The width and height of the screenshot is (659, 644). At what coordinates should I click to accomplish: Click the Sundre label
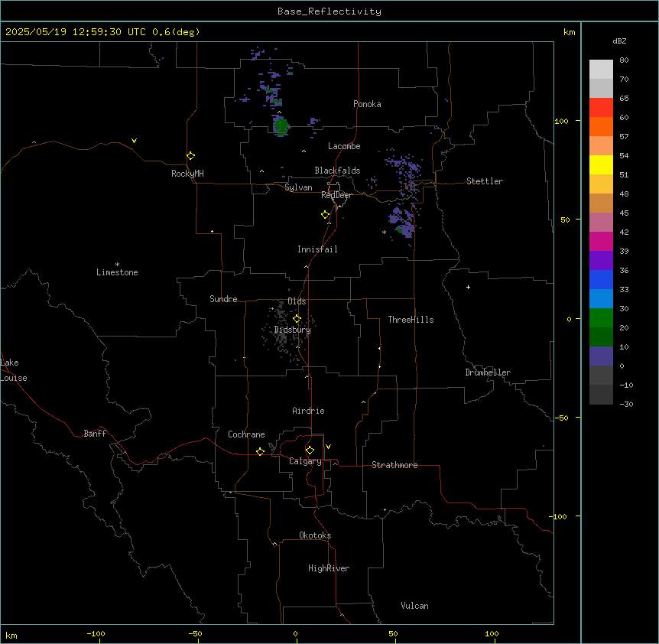coord(223,299)
